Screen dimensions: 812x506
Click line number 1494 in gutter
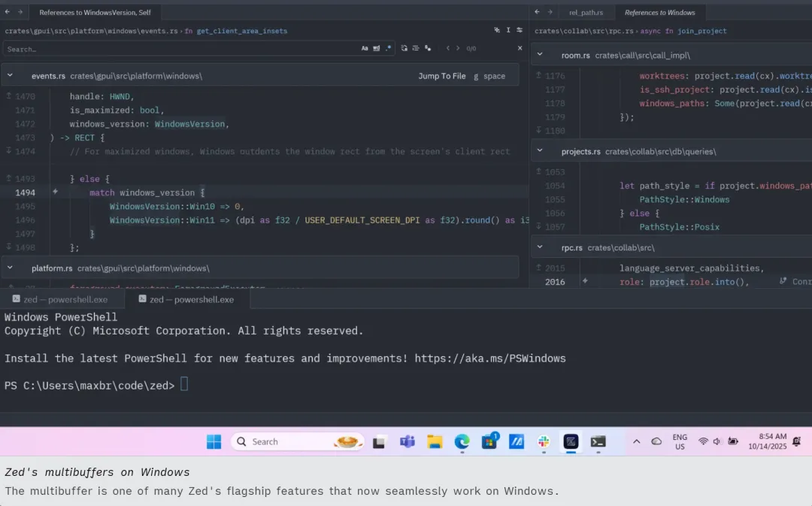click(25, 192)
